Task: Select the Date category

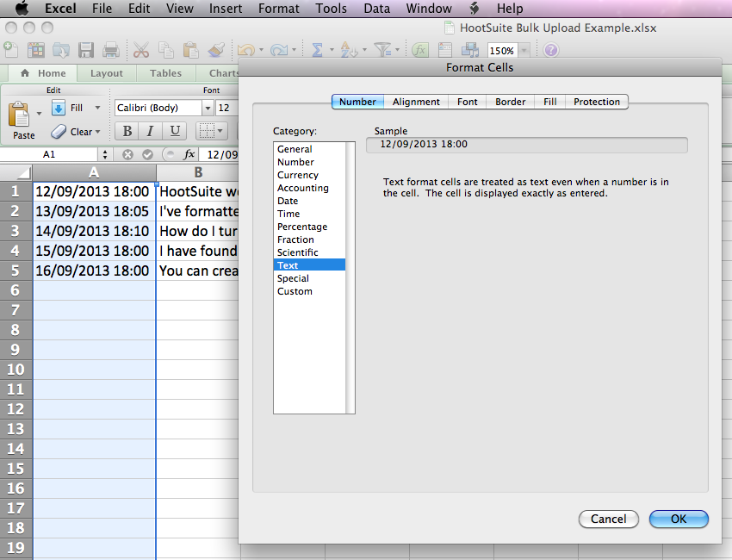Action: (309, 201)
